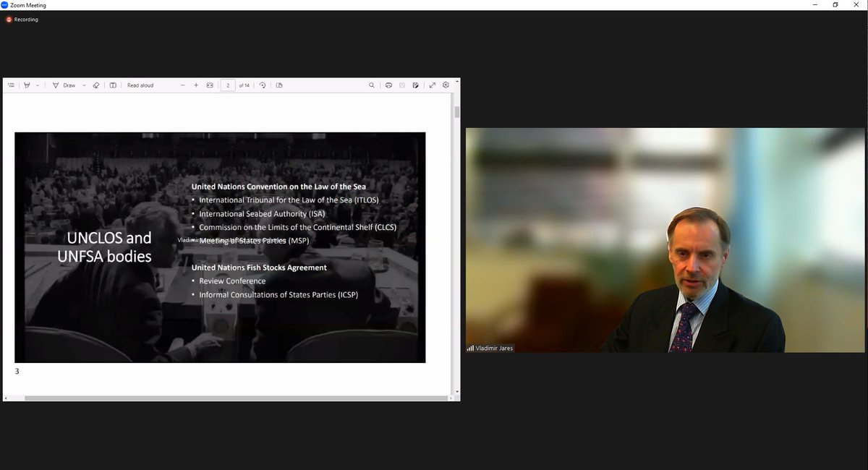Zoom out using the minus button
Viewport: 868px width, 470px height.
183,85
